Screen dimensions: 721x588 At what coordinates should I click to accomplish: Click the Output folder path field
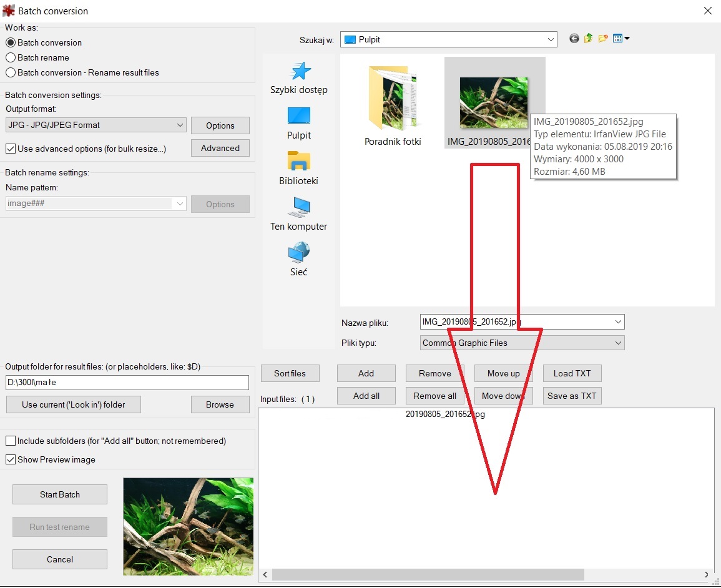point(127,383)
